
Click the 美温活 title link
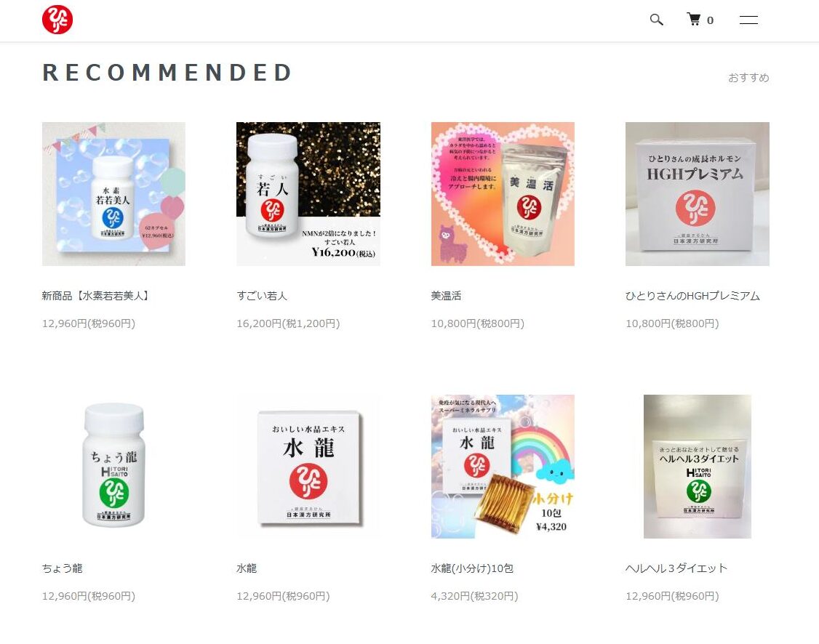446,296
